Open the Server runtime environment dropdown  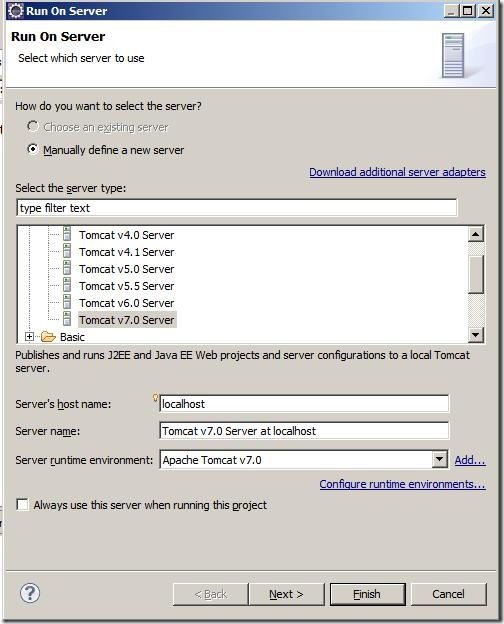[439, 459]
